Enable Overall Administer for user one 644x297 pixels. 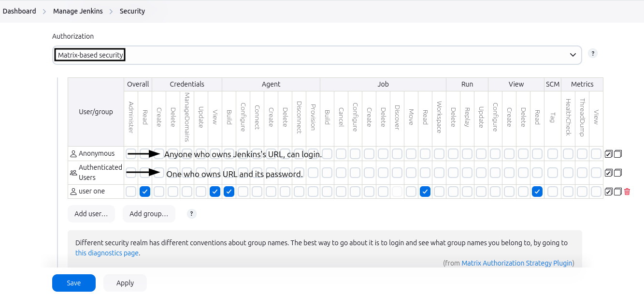click(x=130, y=192)
